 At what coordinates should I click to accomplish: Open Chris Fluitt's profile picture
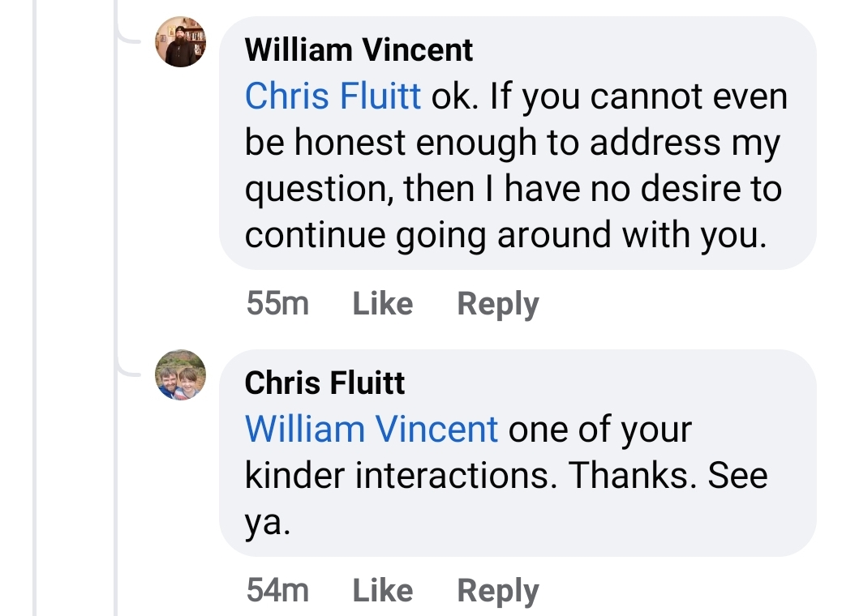(180, 374)
